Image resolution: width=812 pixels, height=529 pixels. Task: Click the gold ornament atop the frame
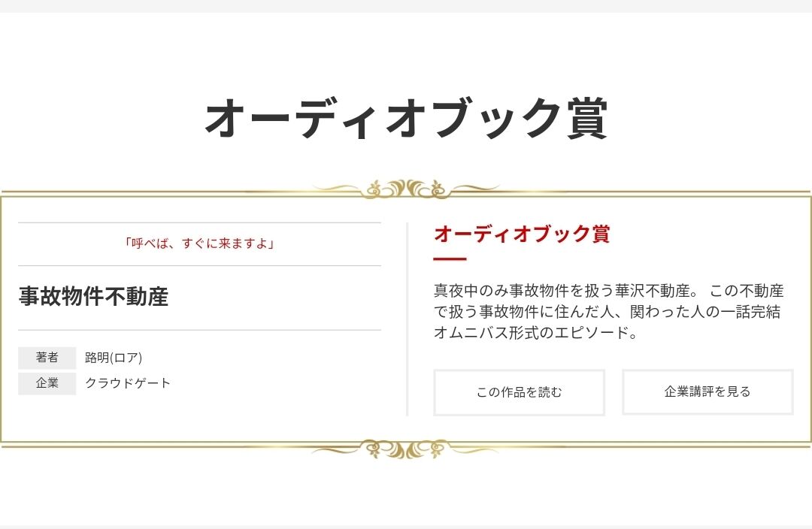pos(407,189)
